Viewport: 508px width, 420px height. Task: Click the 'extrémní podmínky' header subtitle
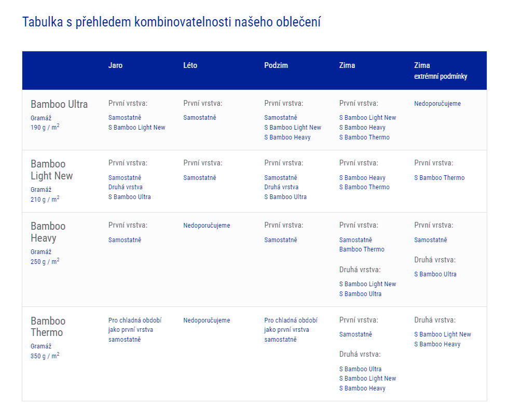click(x=441, y=76)
